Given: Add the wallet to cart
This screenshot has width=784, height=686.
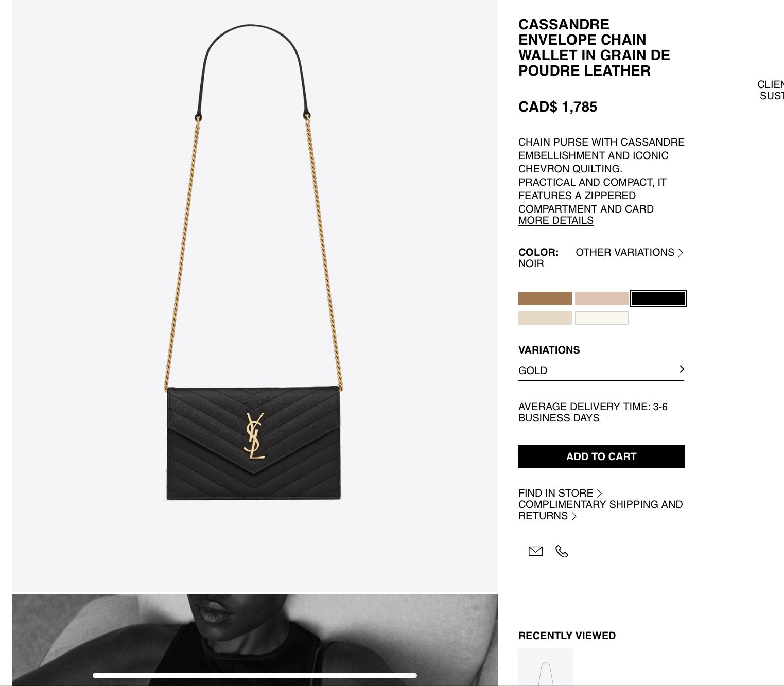Looking at the screenshot, I should pyautogui.click(x=601, y=456).
